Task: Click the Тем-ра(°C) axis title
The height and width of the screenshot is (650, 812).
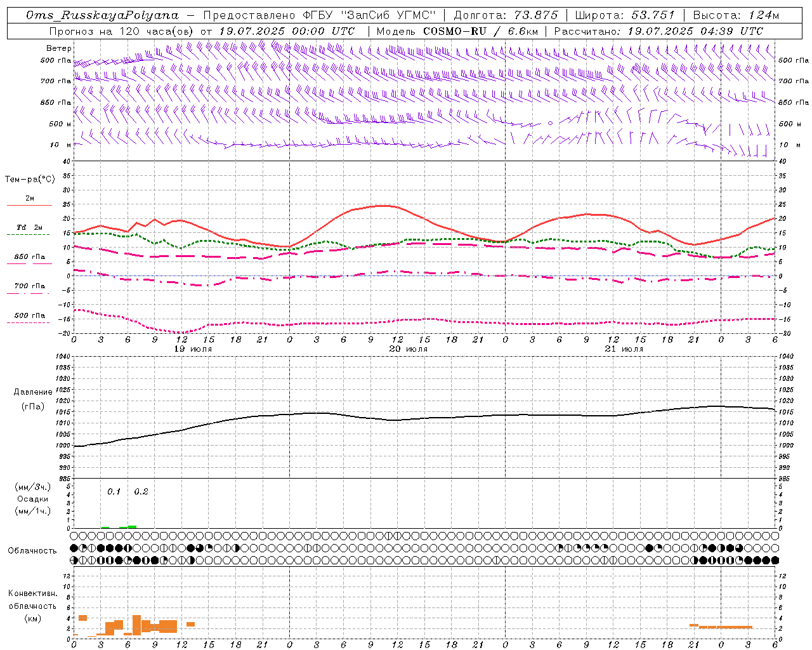Action: 30,180
